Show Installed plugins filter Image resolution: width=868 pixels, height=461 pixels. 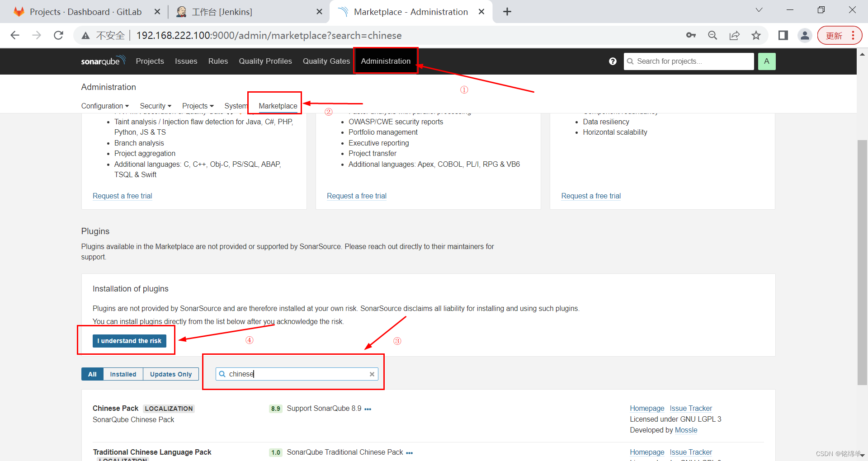[123, 374]
